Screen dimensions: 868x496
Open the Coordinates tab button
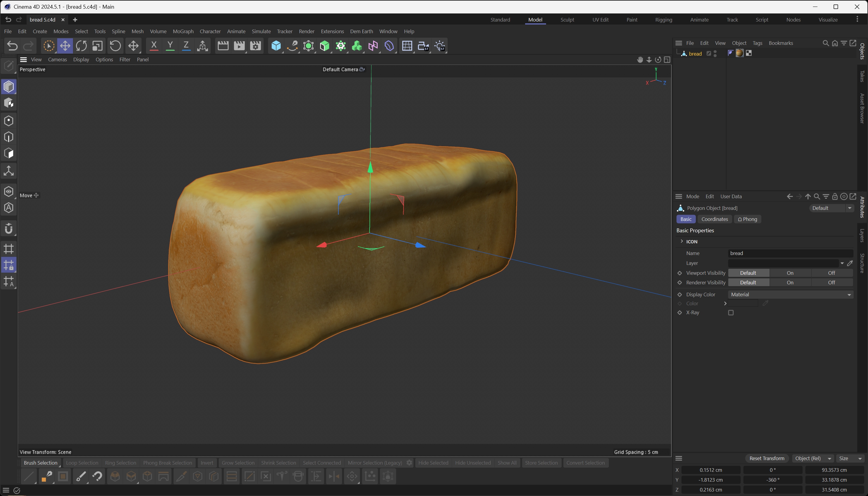[714, 219]
